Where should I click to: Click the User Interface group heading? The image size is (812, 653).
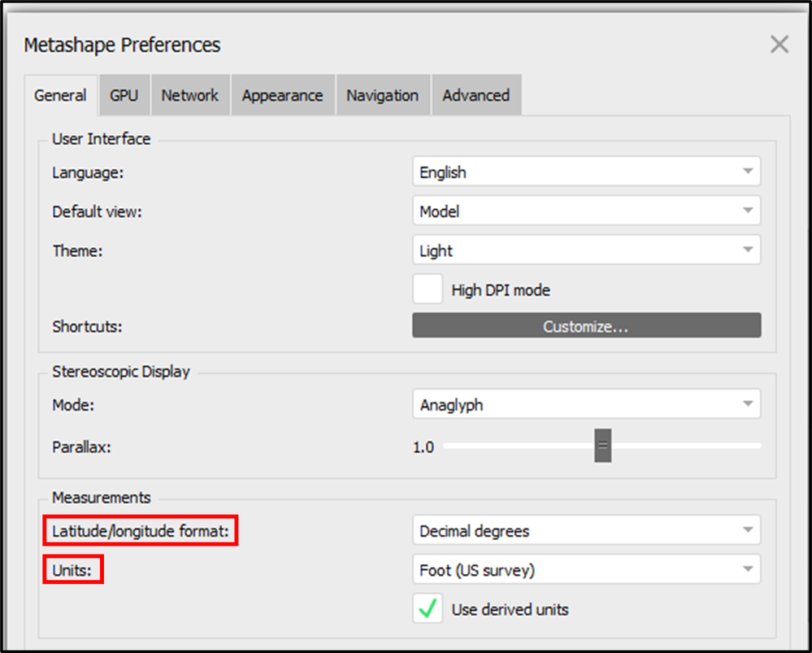pos(102,139)
